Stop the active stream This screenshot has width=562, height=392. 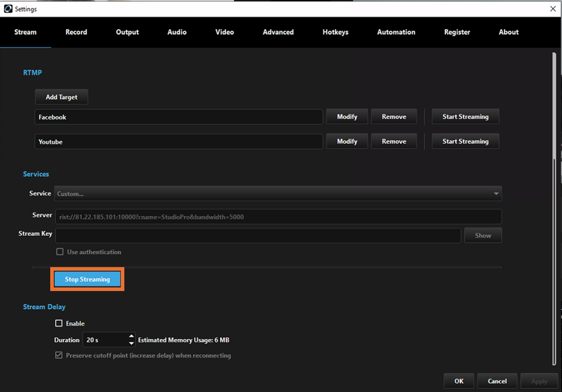87,278
